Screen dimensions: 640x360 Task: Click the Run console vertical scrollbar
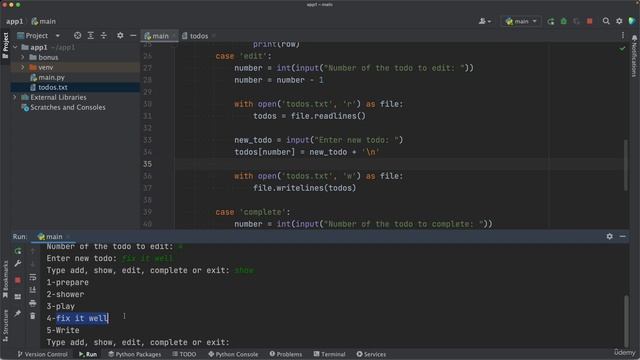tap(626, 321)
